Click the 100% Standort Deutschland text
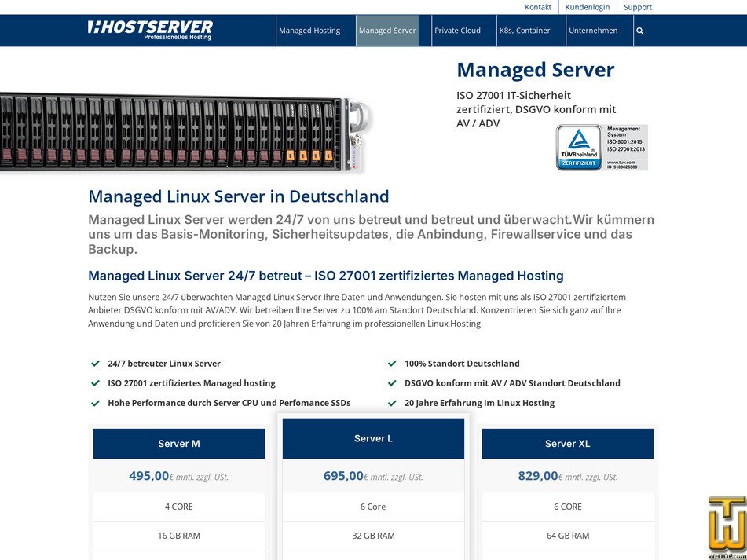747x560 pixels. (x=462, y=364)
